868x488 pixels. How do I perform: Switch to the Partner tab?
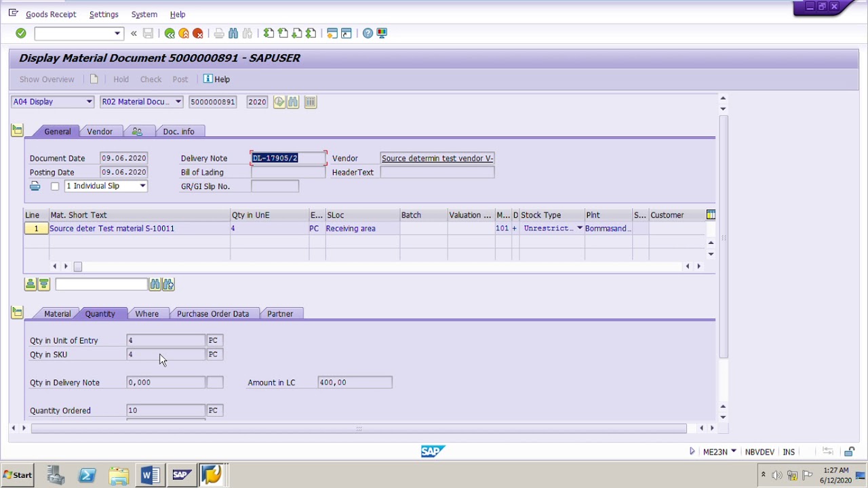280,314
